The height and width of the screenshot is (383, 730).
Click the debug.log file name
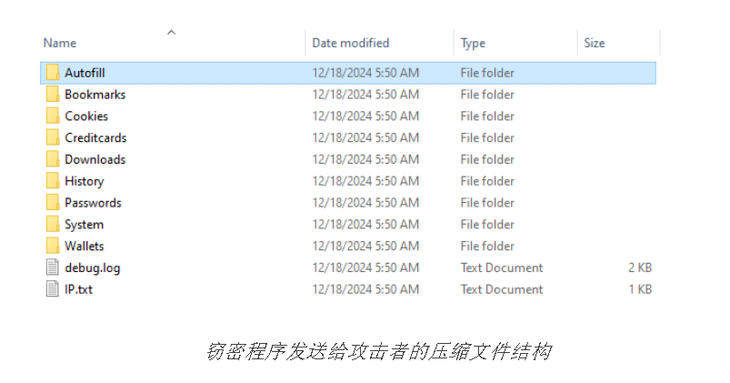(x=93, y=268)
